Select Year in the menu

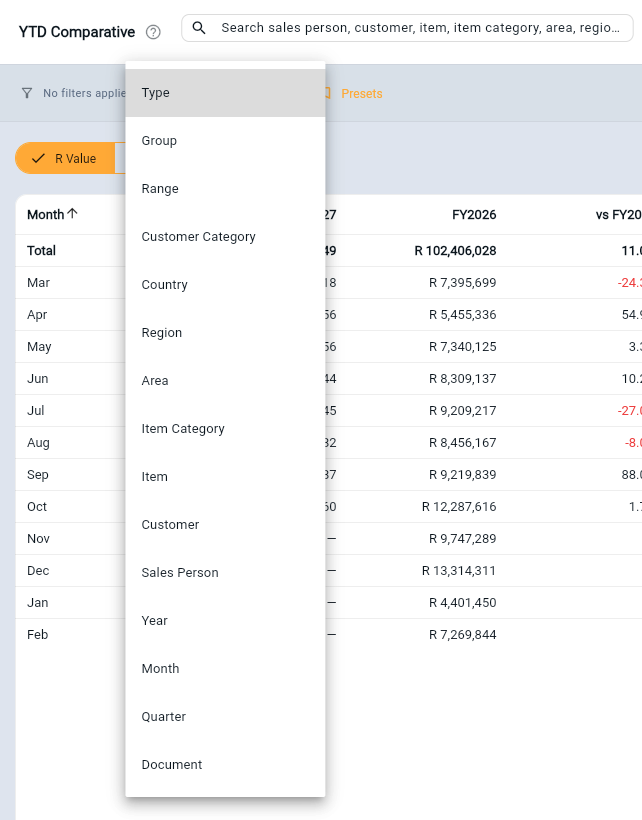(225, 621)
